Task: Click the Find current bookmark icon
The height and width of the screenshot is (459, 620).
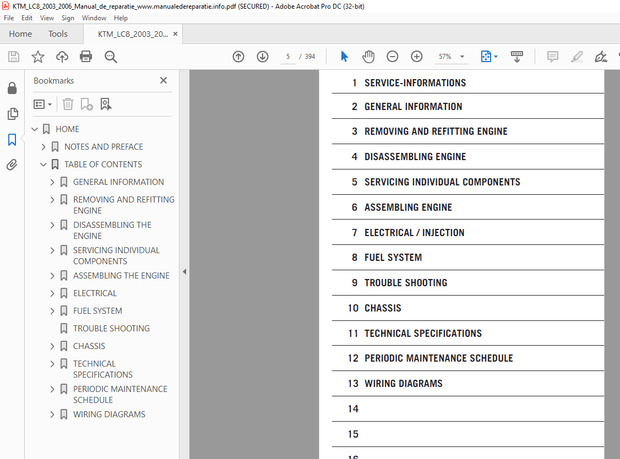Action: (106, 104)
